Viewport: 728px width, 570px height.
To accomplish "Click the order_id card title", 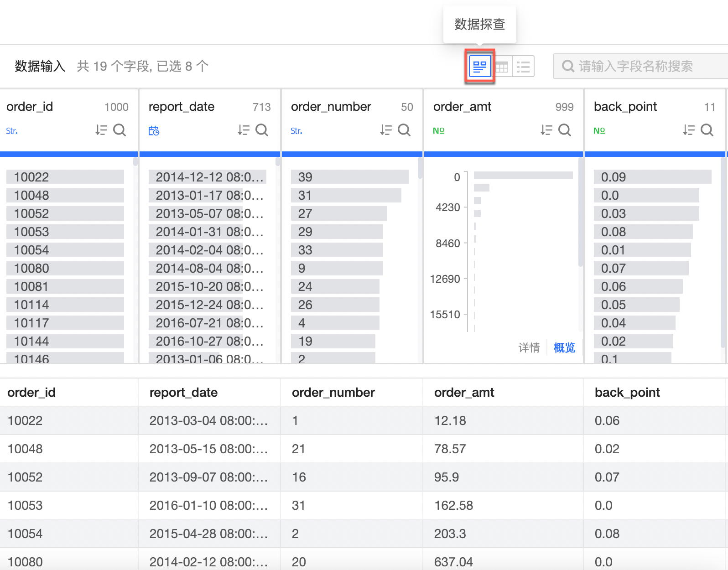I will [x=30, y=107].
